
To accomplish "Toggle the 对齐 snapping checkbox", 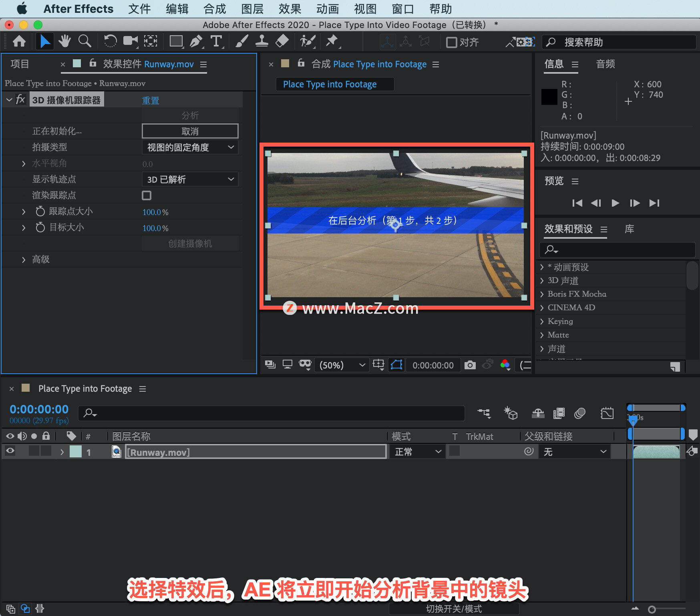I will (x=451, y=42).
